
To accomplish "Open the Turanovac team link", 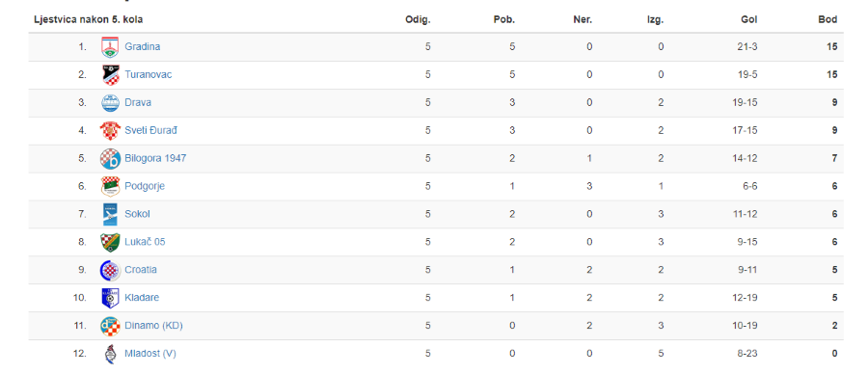I will [x=149, y=74].
